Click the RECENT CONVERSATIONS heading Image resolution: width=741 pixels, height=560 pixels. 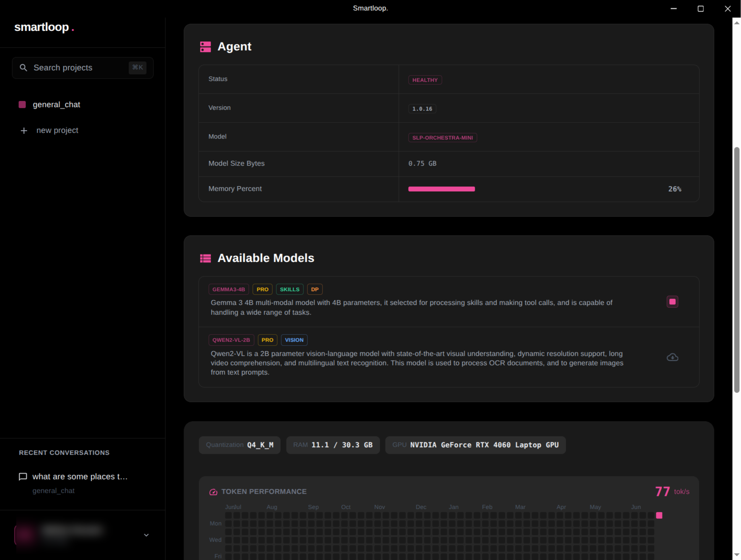(x=64, y=453)
